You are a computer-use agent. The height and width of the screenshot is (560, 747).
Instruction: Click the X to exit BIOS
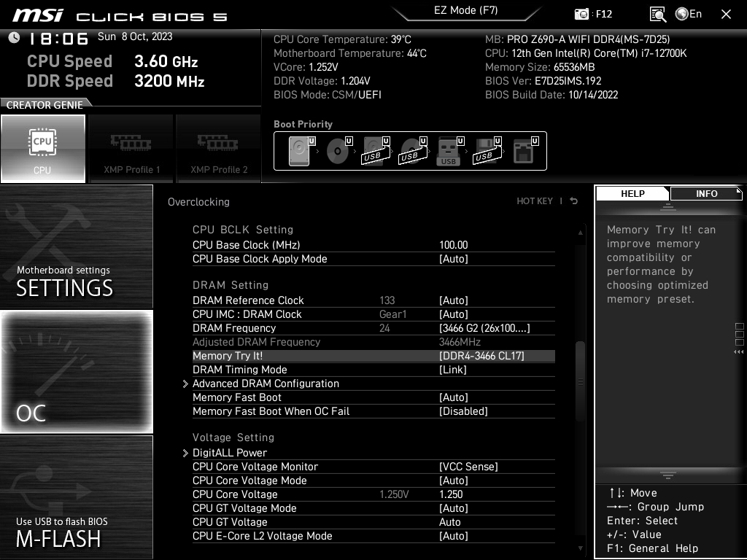[726, 15]
